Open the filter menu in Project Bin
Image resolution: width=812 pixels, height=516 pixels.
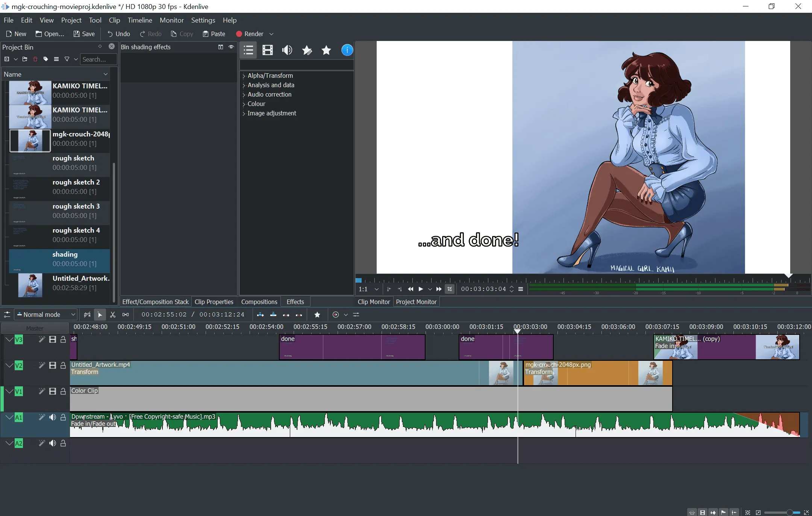click(x=67, y=59)
